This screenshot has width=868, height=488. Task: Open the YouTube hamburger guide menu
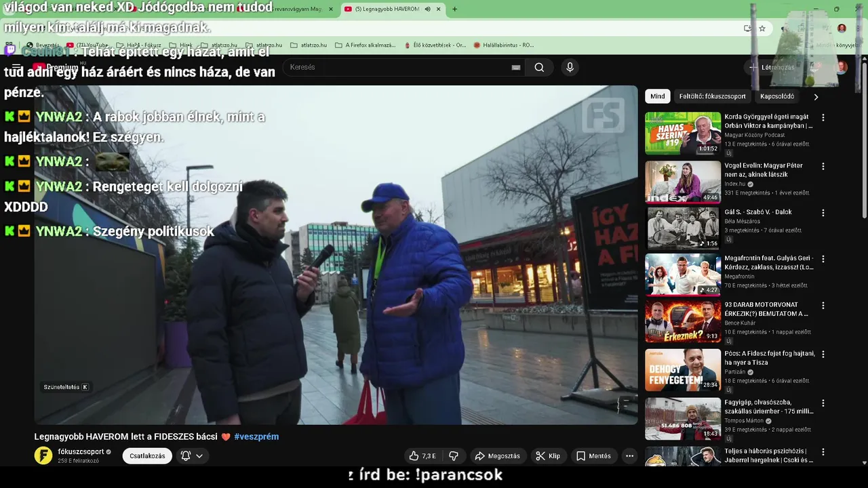16,67
